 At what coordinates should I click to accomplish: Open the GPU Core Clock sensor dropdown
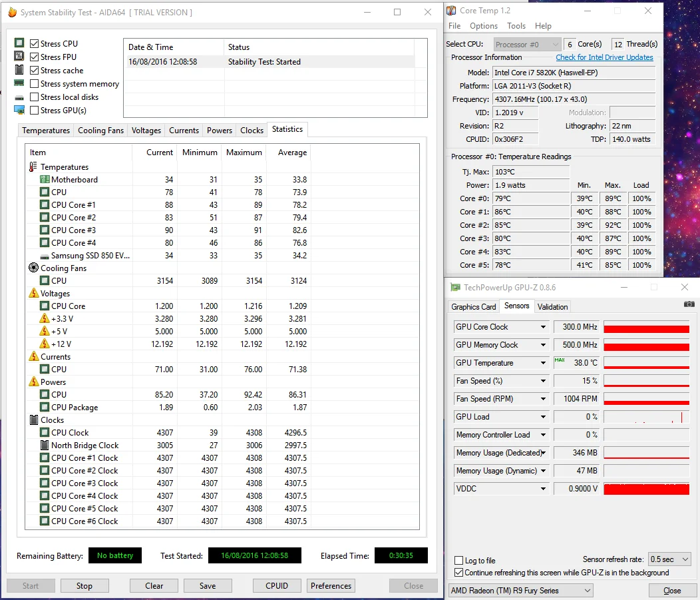(x=543, y=326)
